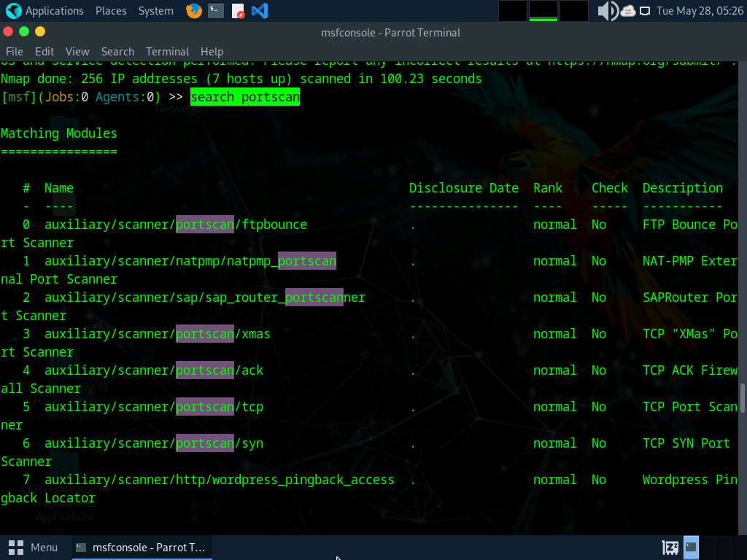
Task: Open the weather cloud indicator
Action: coord(628,11)
